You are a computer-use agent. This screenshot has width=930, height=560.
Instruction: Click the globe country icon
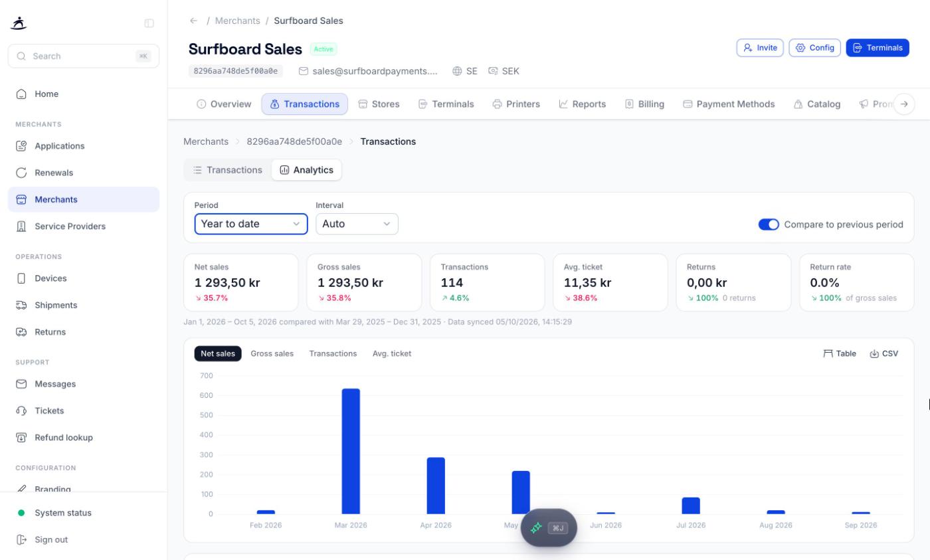(x=457, y=71)
